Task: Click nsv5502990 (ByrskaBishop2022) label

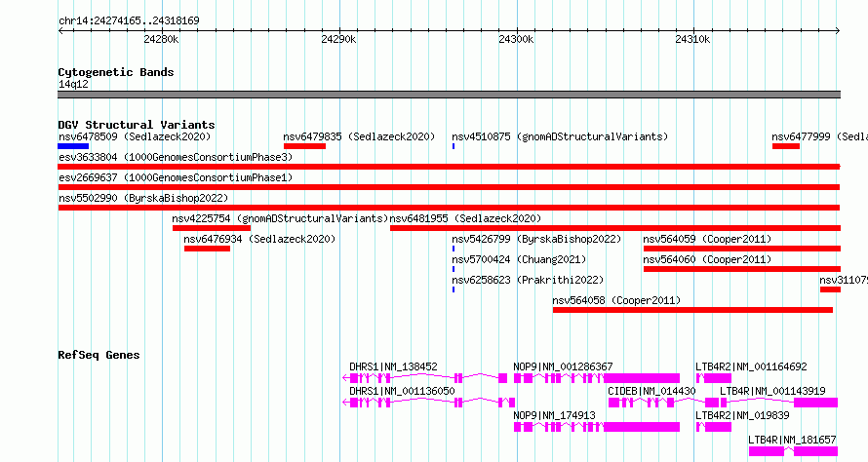Action: [143, 198]
